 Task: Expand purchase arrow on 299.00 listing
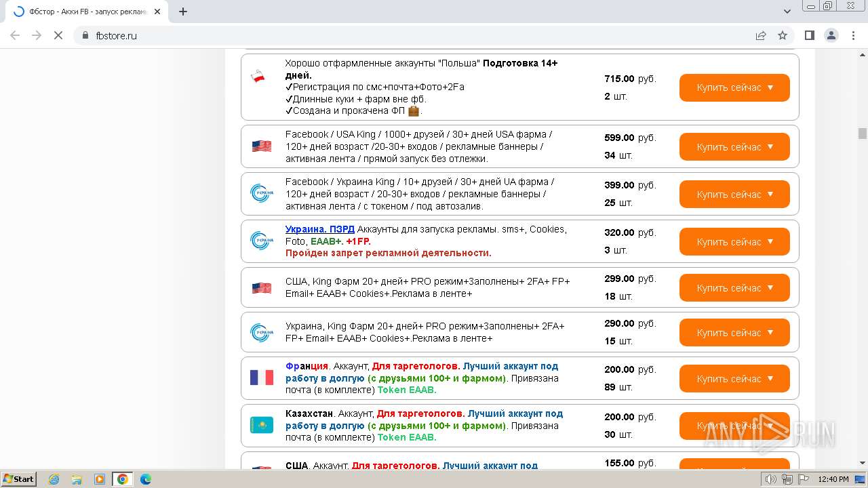770,288
